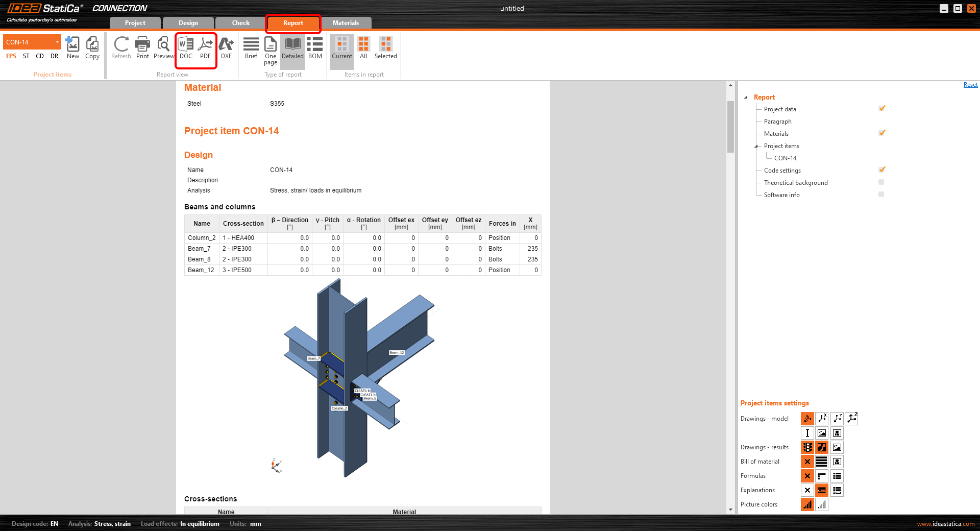Choose the BOM report type

click(315, 49)
